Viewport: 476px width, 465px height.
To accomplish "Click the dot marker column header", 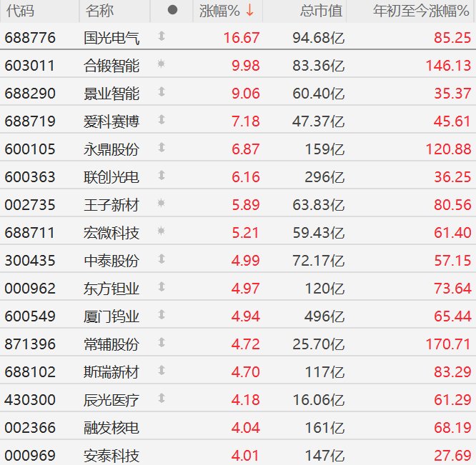I will click(x=172, y=10).
